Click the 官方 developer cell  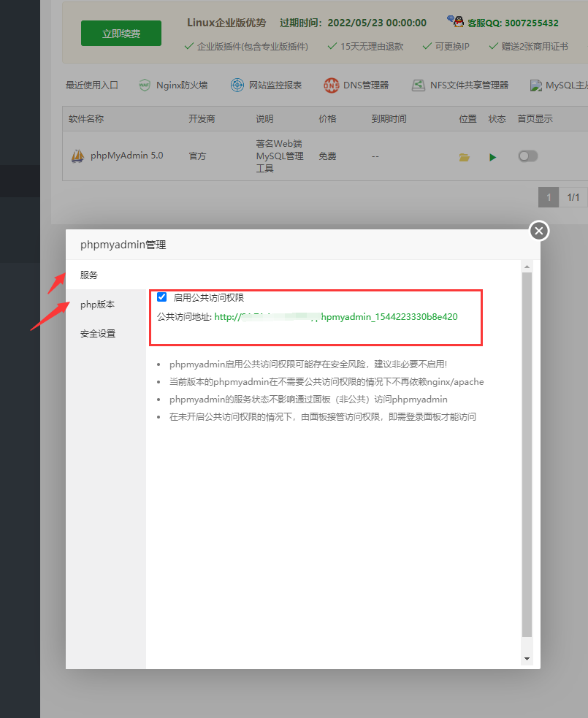point(197,156)
